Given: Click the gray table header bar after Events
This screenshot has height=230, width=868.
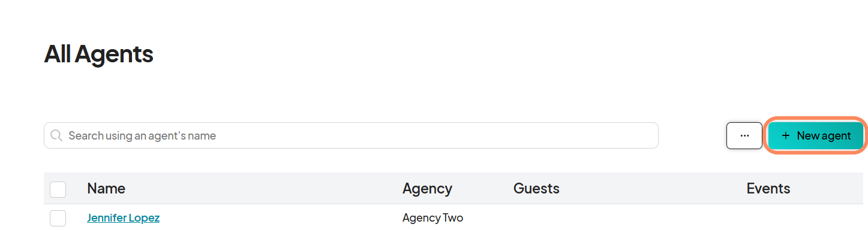Looking at the screenshot, I should pyautogui.click(x=828, y=189).
